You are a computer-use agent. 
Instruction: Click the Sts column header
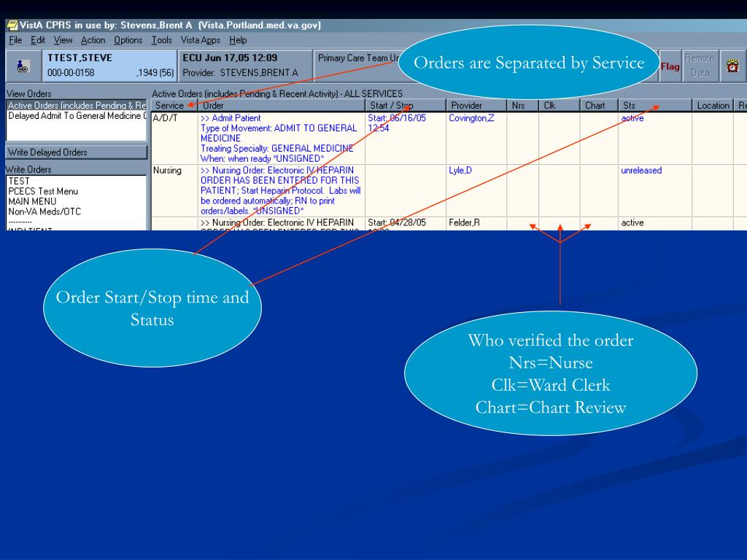click(655, 105)
